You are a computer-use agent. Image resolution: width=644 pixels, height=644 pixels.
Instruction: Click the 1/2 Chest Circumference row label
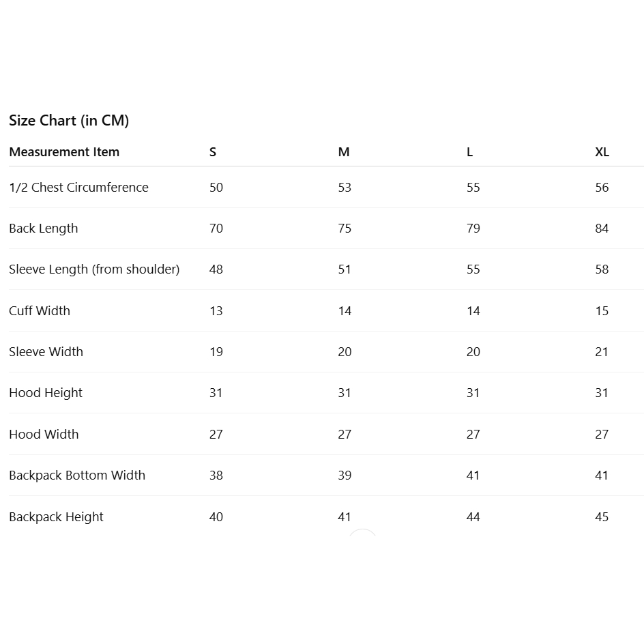coord(78,188)
